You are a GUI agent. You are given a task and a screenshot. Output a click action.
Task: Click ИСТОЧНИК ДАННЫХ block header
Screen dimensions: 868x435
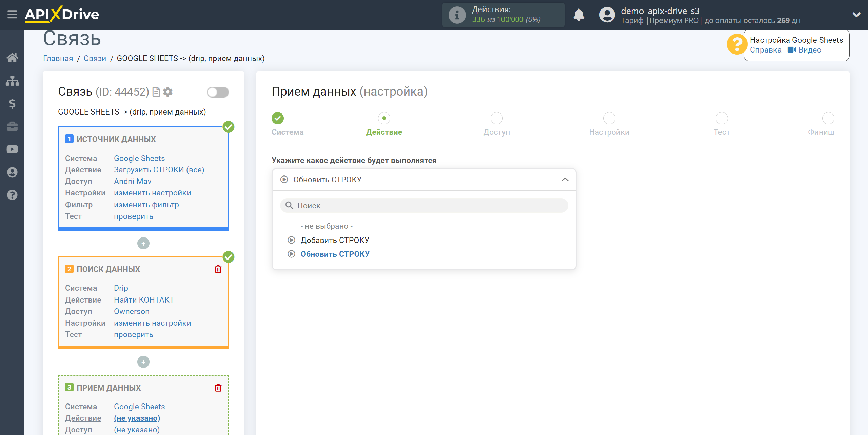point(116,139)
